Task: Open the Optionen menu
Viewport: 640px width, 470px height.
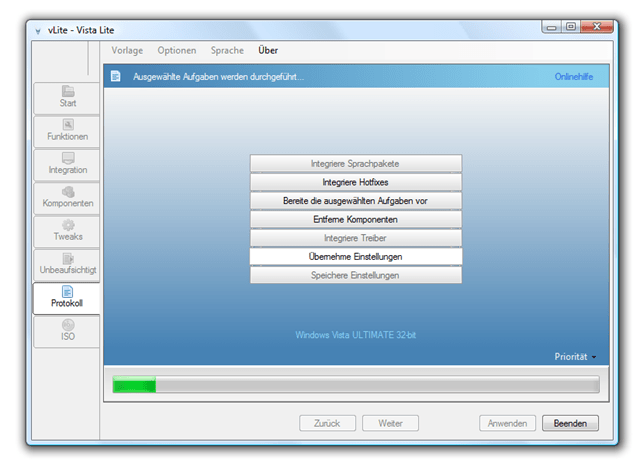Action: (177, 50)
